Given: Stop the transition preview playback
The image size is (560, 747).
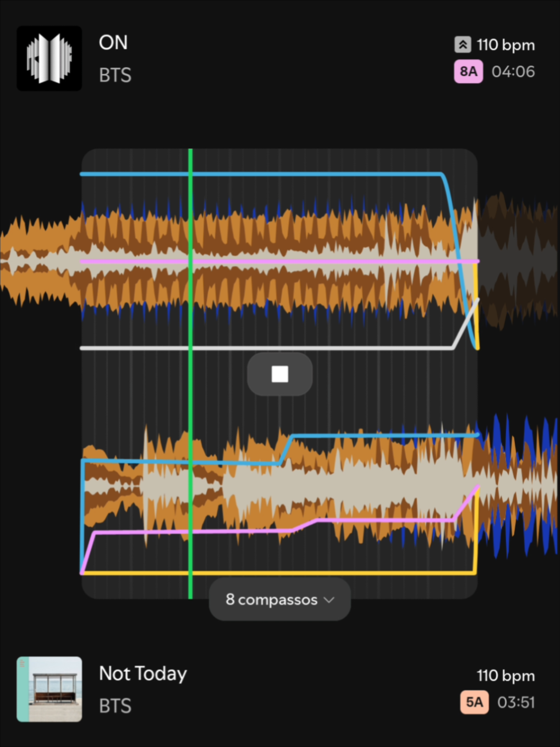Looking at the screenshot, I should coord(280,374).
